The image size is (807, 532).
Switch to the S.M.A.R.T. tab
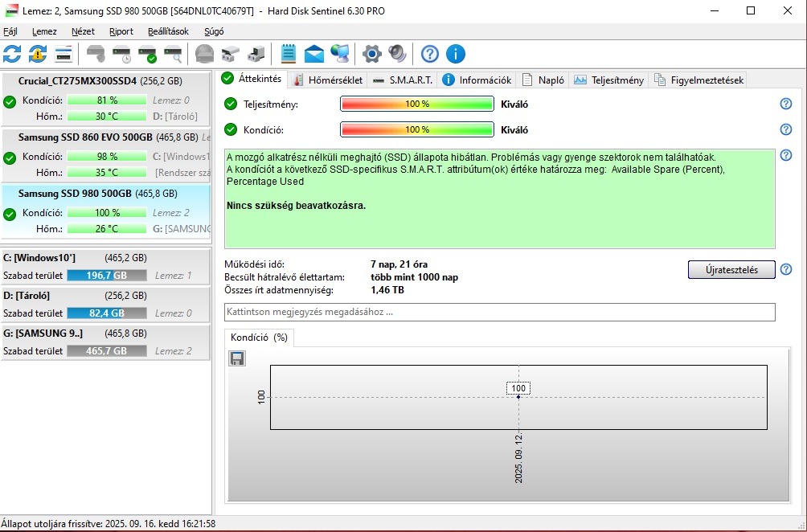[x=403, y=80]
